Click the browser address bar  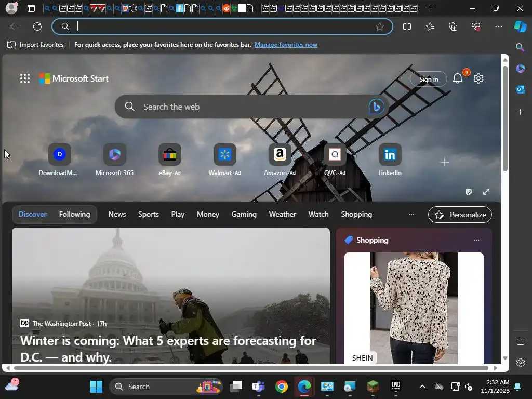222,26
